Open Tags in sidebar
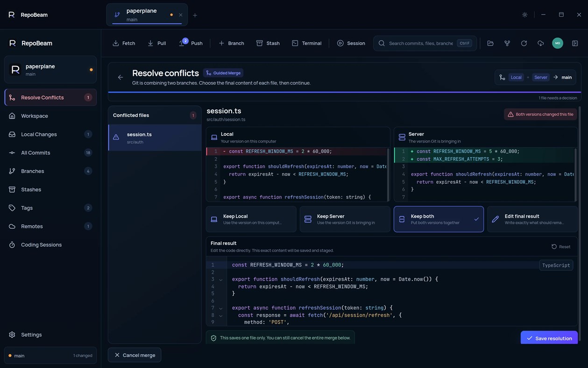 50,208
